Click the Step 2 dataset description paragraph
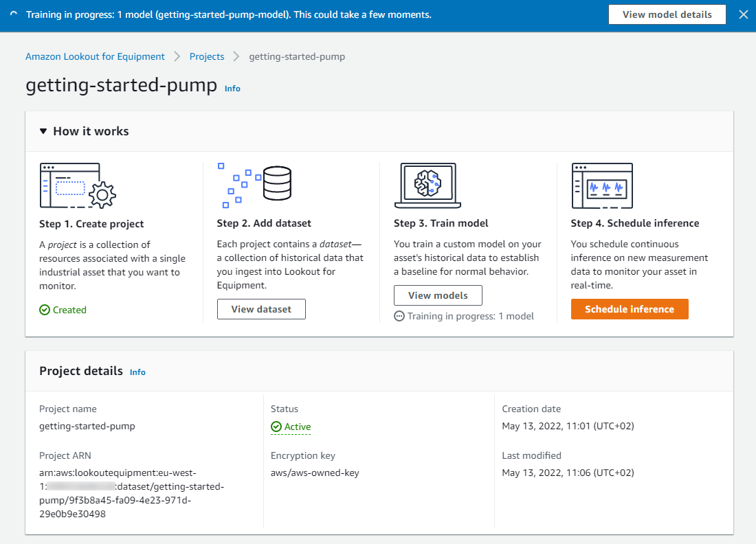Viewport: 756px width, 544px height. [290, 264]
